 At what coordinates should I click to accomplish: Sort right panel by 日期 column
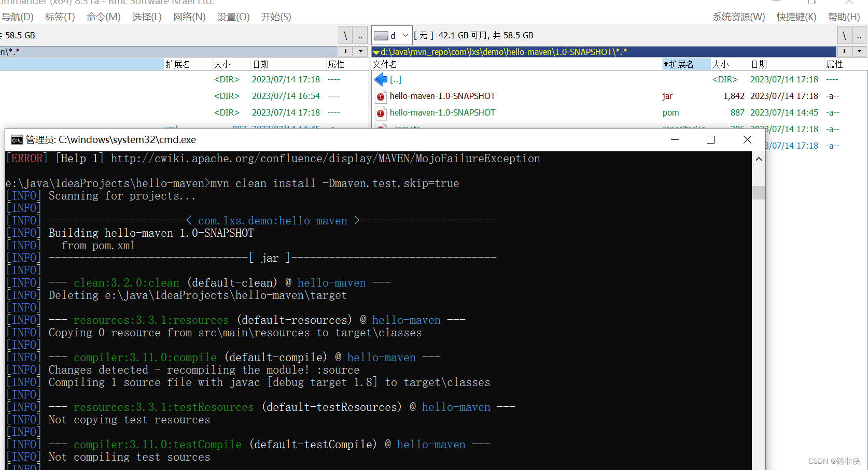[x=787, y=64]
